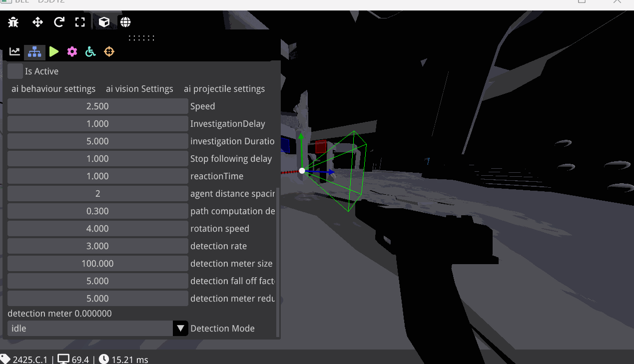The image size is (634, 364).
Task: Click the Speed value field showing 2.500
Action: (97, 106)
